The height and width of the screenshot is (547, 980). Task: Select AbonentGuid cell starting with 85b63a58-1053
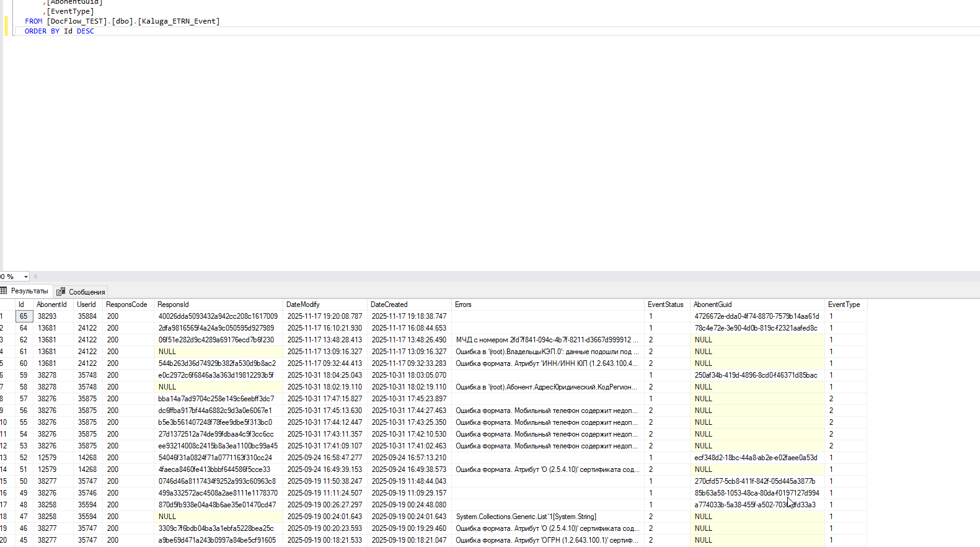[x=757, y=493]
